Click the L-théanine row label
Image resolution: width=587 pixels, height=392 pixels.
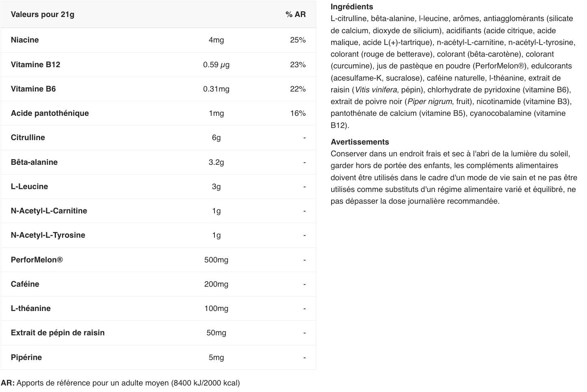pos(30,309)
